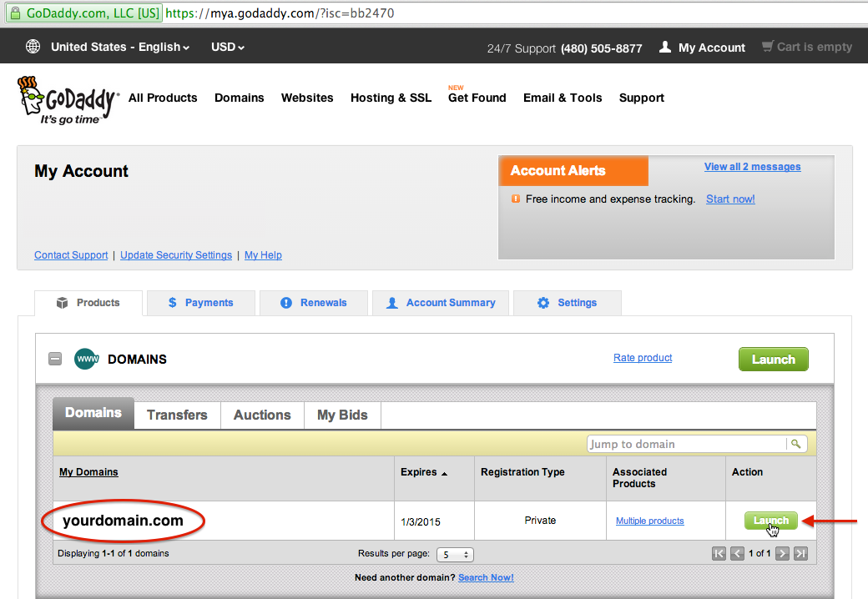Switch to the Payments tab

[x=201, y=303]
